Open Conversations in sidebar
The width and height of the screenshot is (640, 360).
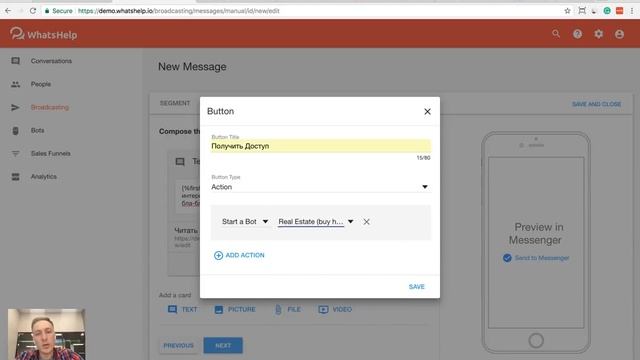coord(51,61)
